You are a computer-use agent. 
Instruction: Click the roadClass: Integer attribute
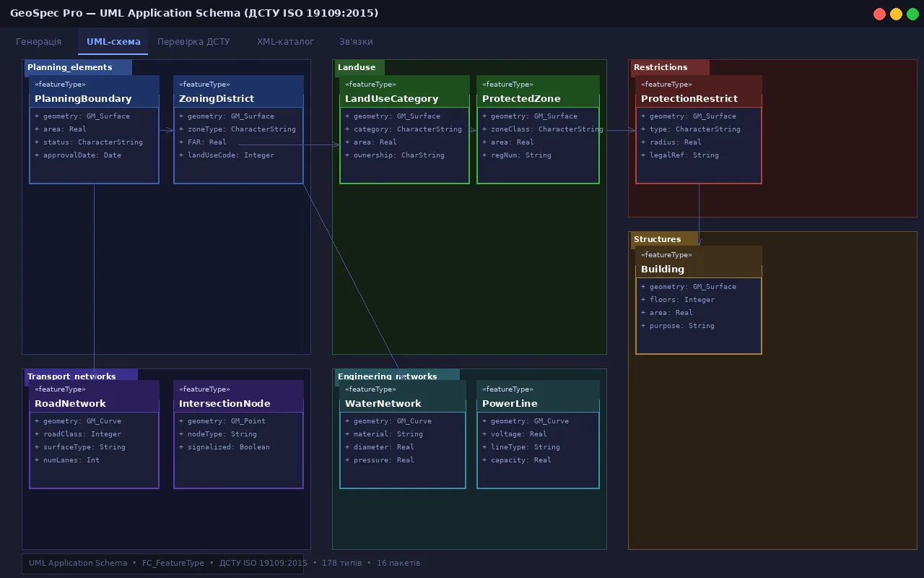pos(78,434)
